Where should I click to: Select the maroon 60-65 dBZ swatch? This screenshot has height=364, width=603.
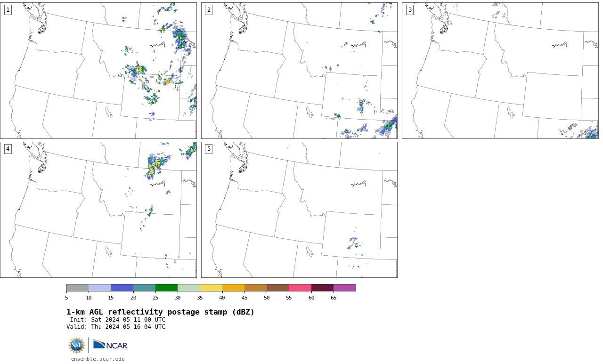pos(322,288)
